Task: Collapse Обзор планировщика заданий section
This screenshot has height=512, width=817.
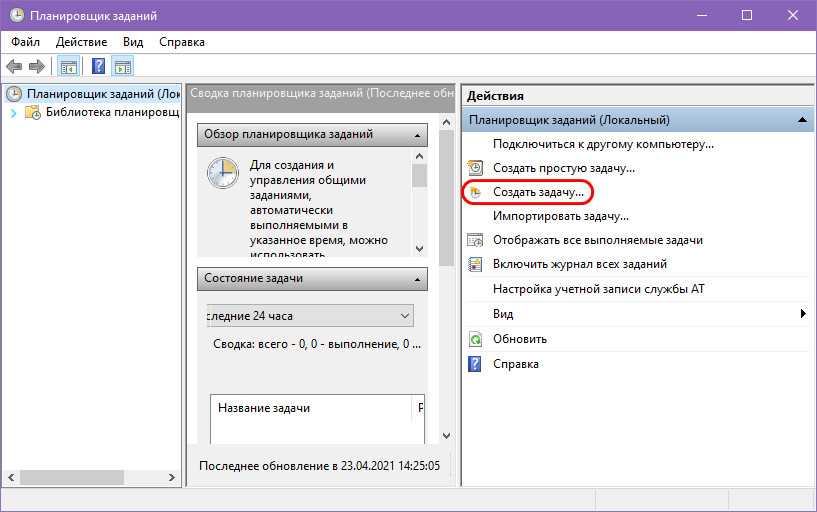Action: pyautogui.click(x=417, y=134)
